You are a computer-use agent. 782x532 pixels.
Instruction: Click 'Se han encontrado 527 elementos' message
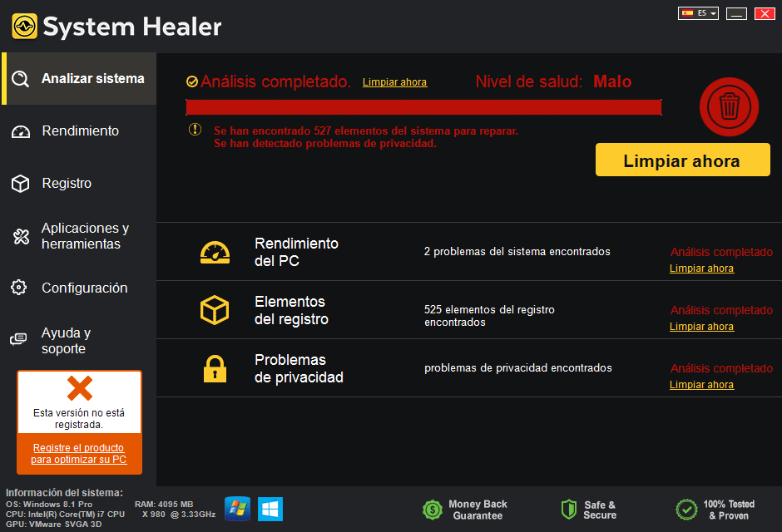pos(366,131)
